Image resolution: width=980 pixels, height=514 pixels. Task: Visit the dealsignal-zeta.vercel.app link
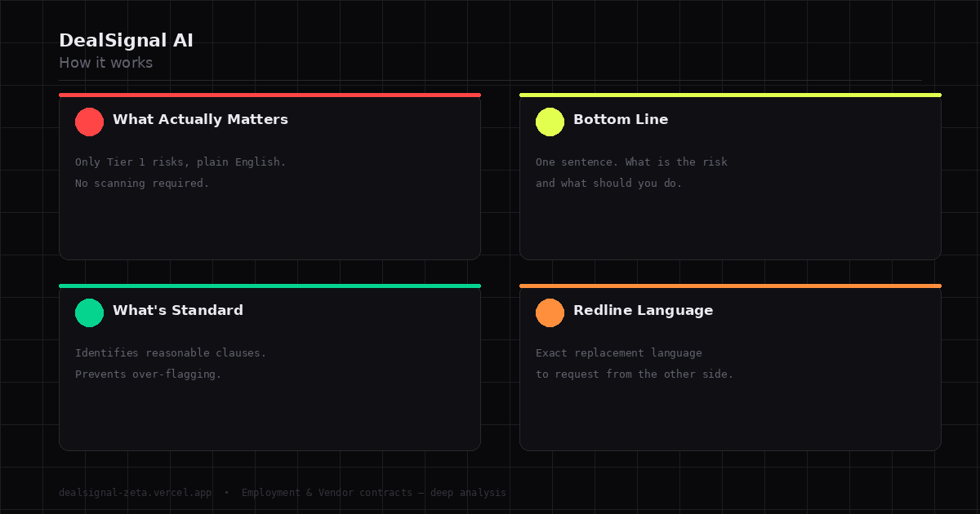tap(136, 492)
